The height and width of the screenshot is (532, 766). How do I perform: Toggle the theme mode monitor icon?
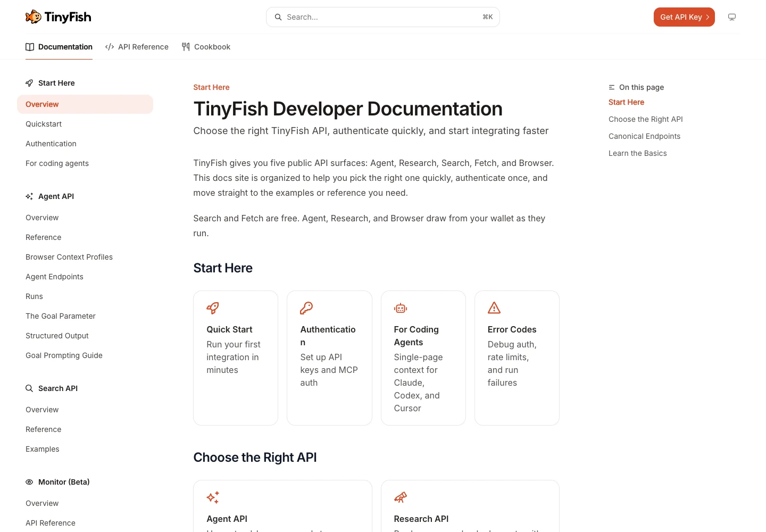click(732, 17)
